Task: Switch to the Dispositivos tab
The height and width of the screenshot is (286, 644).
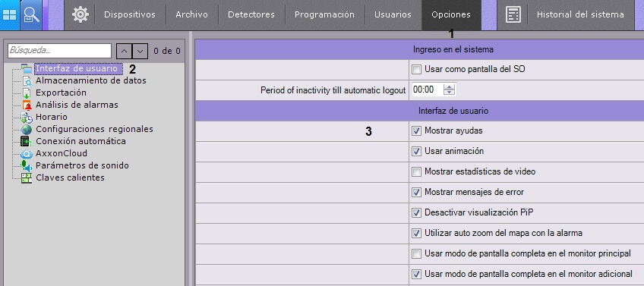Action: pos(130,14)
